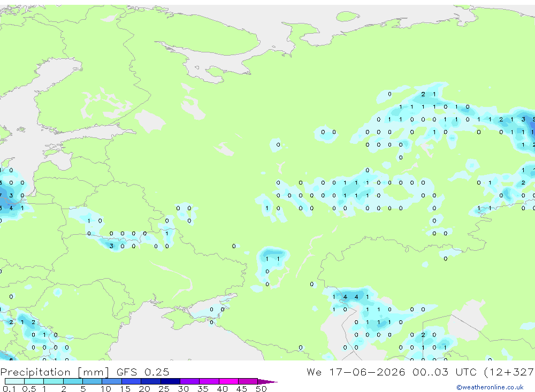Viewport: 535px width, 392px height.
Task: Pick the 15–20 mm legend color segment
Action: [x=132, y=381]
